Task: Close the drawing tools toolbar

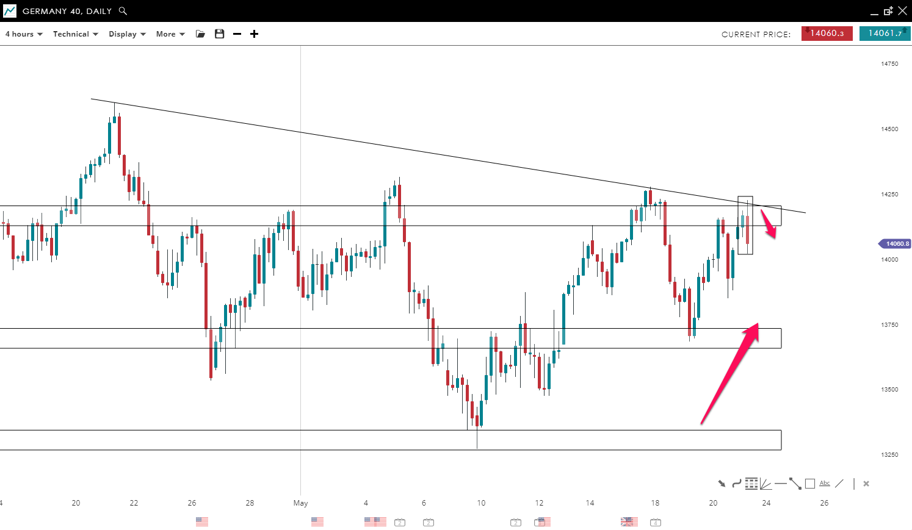Action: pos(866,484)
